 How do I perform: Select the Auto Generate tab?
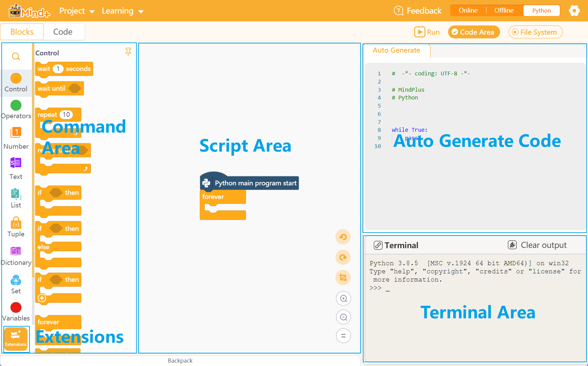pos(396,50)
